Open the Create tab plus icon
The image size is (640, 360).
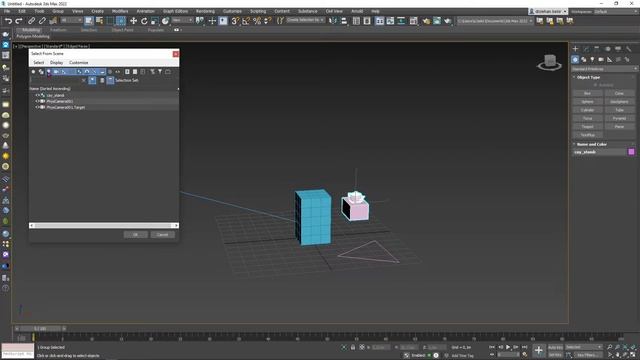pos(576,49)
